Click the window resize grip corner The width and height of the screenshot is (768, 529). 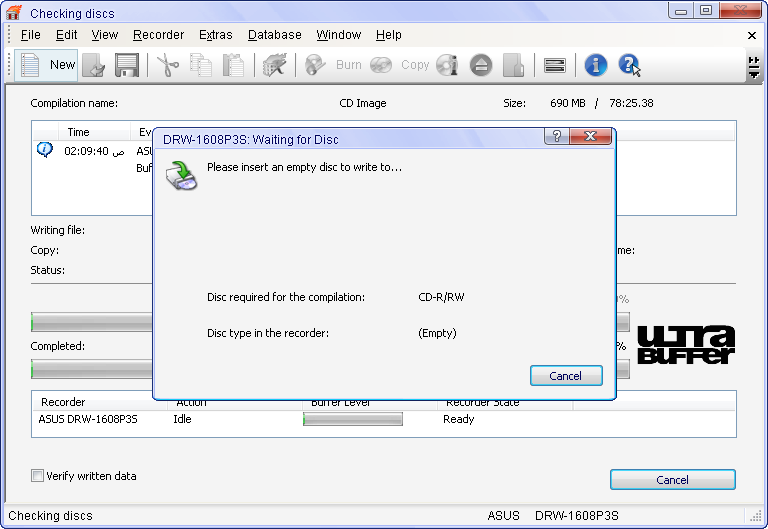coord(756,516)
